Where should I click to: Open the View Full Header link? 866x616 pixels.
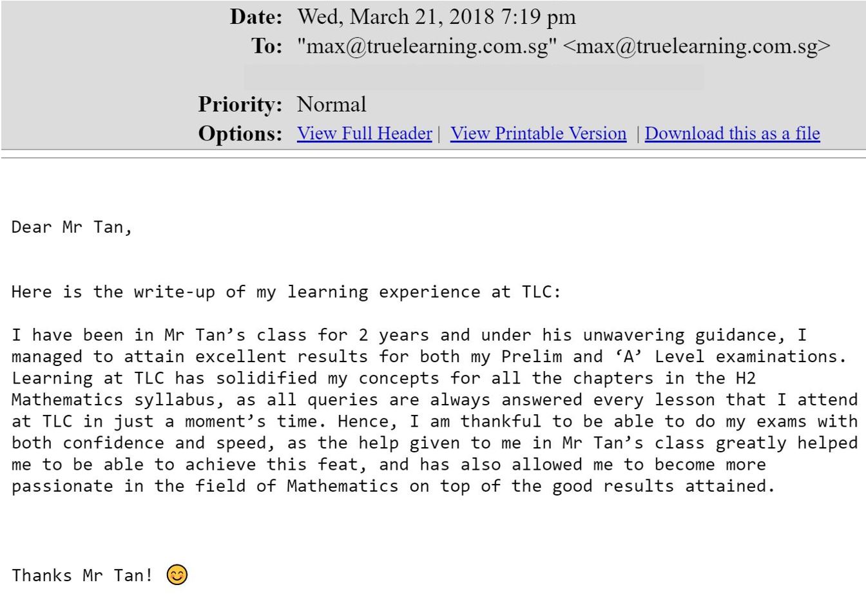[x=364, y=133]
